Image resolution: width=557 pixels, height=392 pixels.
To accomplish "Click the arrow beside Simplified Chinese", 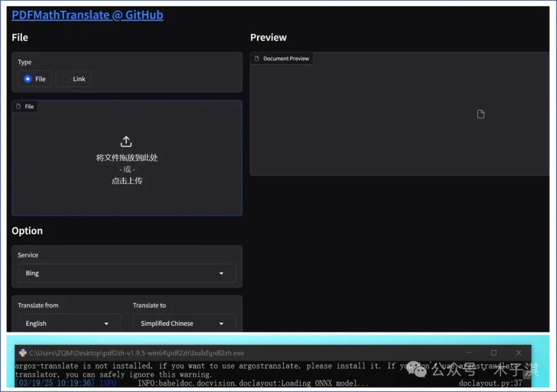I will (x=221, y=324).
